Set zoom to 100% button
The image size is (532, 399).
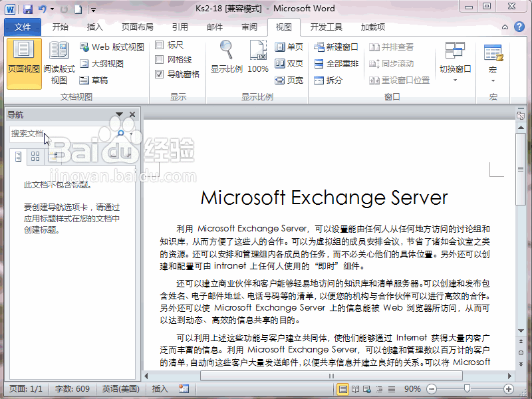pos(258,57)
